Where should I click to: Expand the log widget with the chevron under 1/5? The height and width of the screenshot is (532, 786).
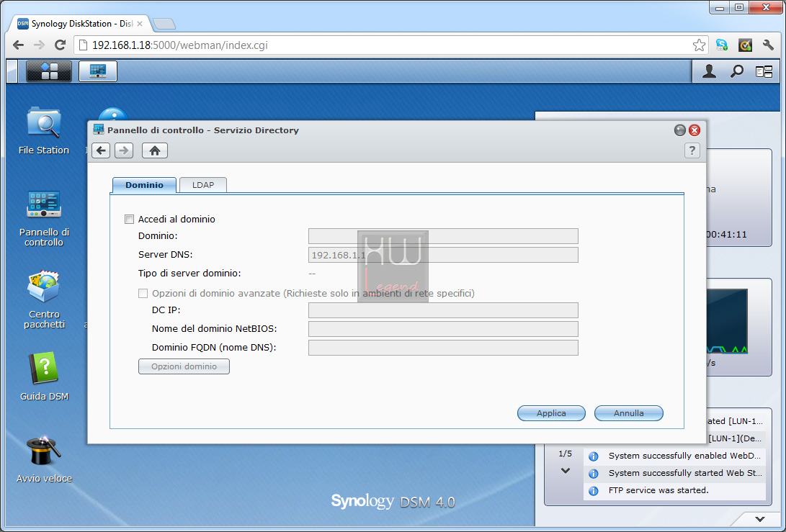pos(566,471)
